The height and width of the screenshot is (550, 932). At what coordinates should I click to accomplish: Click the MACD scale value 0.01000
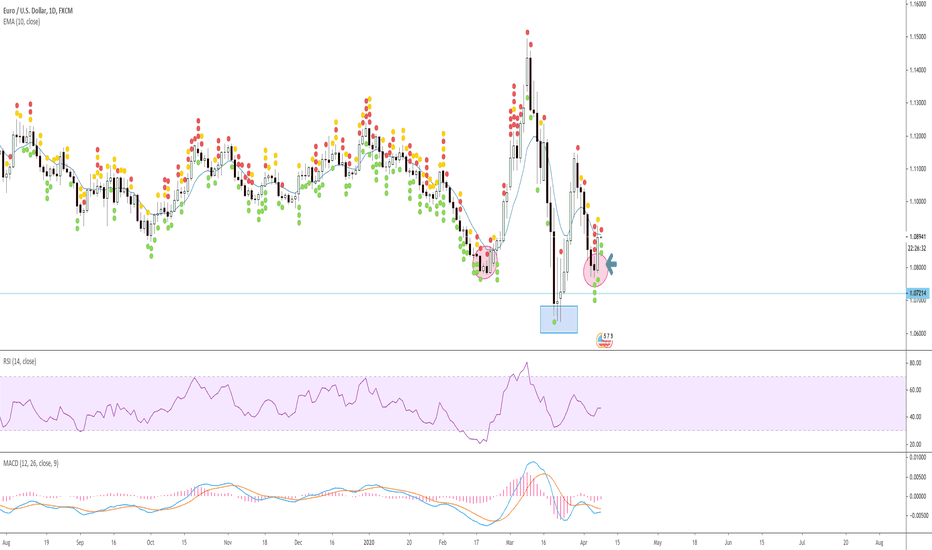[x=918, y=457]
